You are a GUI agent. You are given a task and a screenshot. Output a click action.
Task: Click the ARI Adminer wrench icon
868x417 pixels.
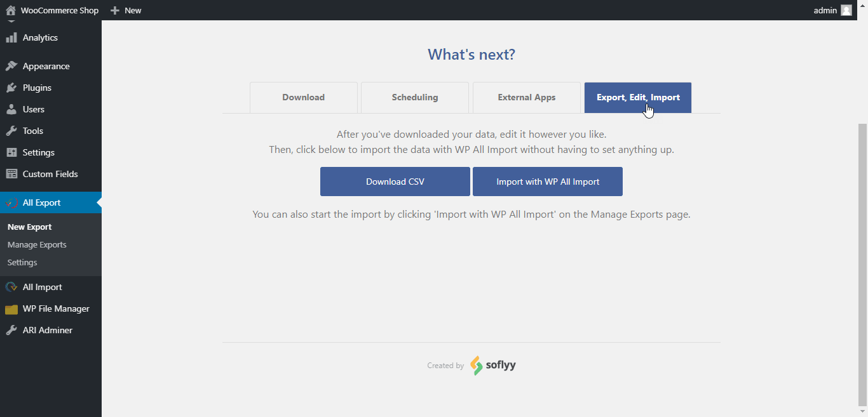pos(11,330)
